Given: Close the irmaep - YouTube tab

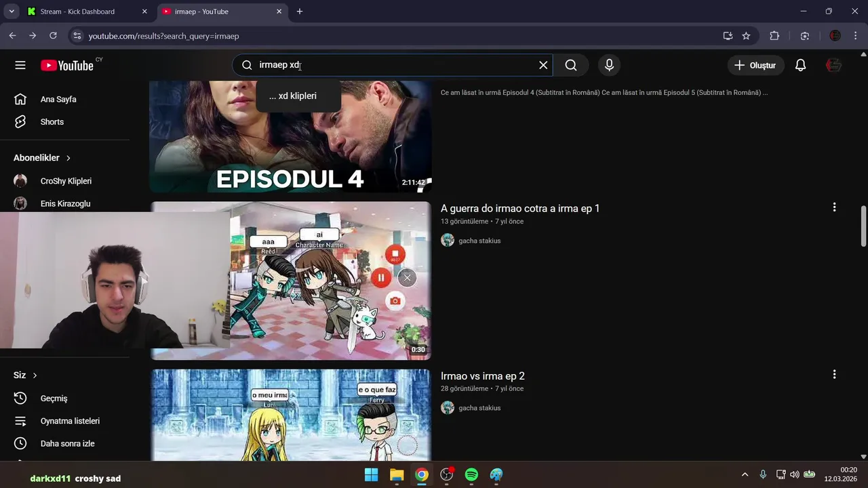Looking at the screenshot, I should point(279,12).
